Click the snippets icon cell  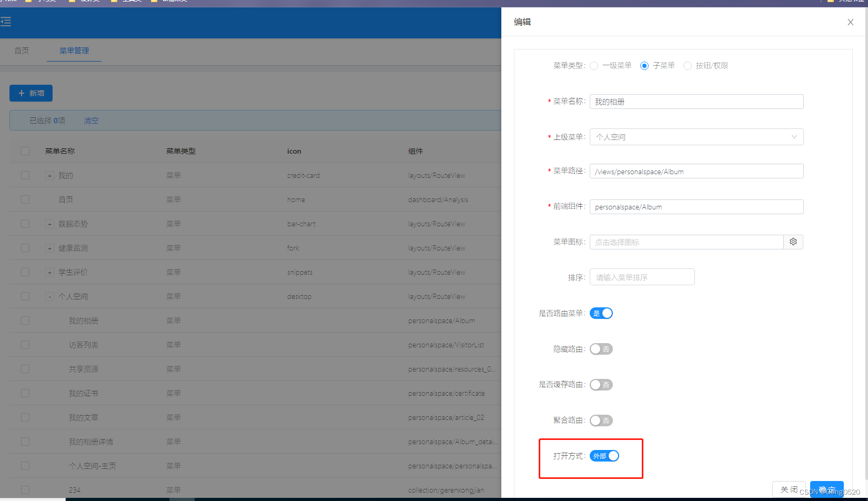(300, 272)
